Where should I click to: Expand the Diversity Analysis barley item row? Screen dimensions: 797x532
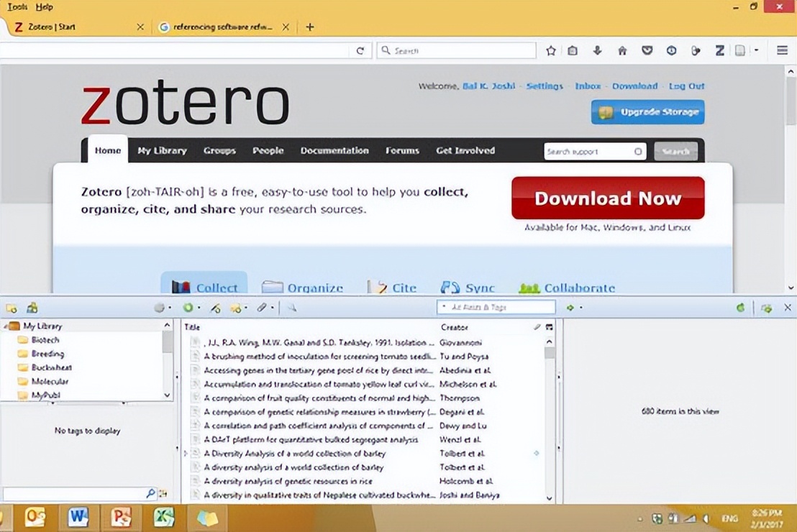[186, 454]
